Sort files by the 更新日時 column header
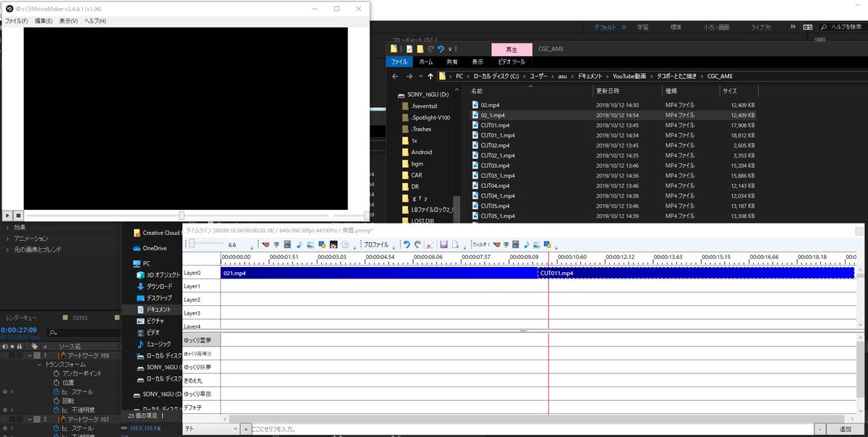Image resolution: width=868 pixels, height=437 pixels. click(627, 91)
